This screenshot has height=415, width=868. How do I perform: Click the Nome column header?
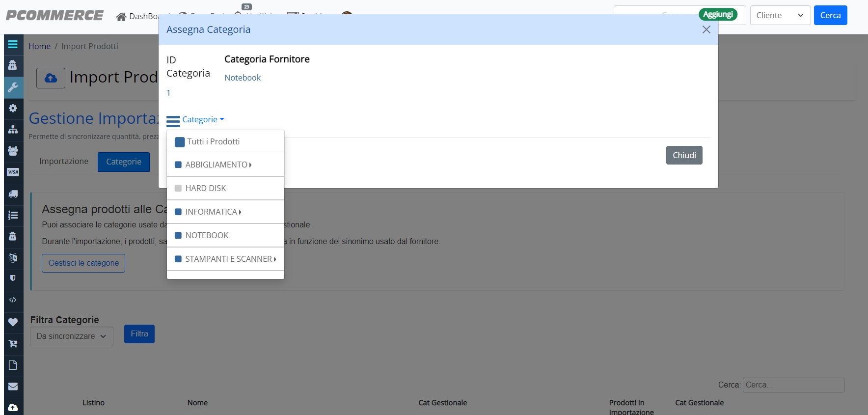197,403
